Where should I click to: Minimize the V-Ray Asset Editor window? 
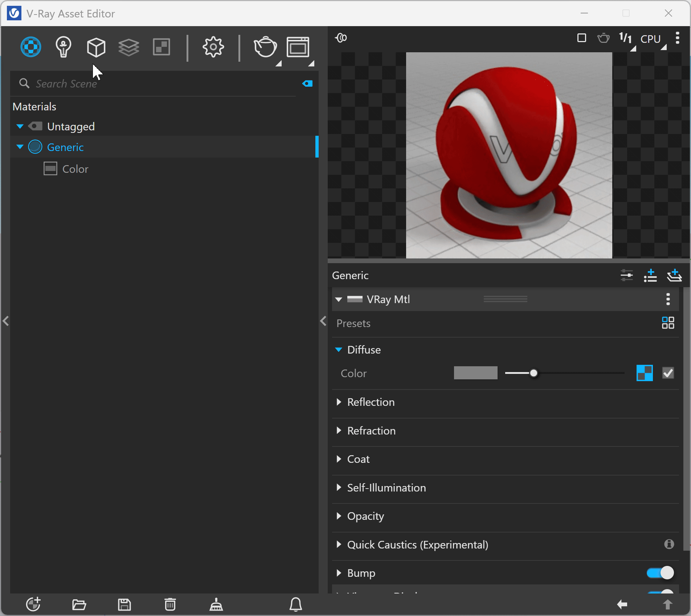(584, 13)
